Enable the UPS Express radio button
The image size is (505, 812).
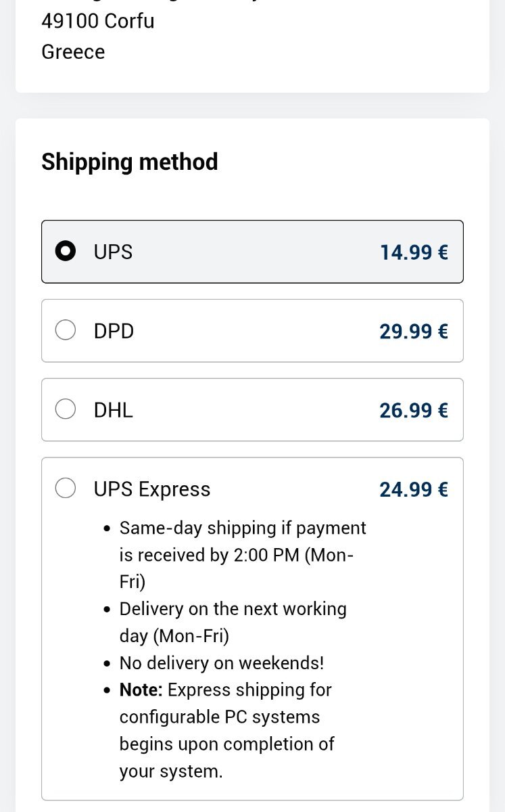tap(65, 489)
